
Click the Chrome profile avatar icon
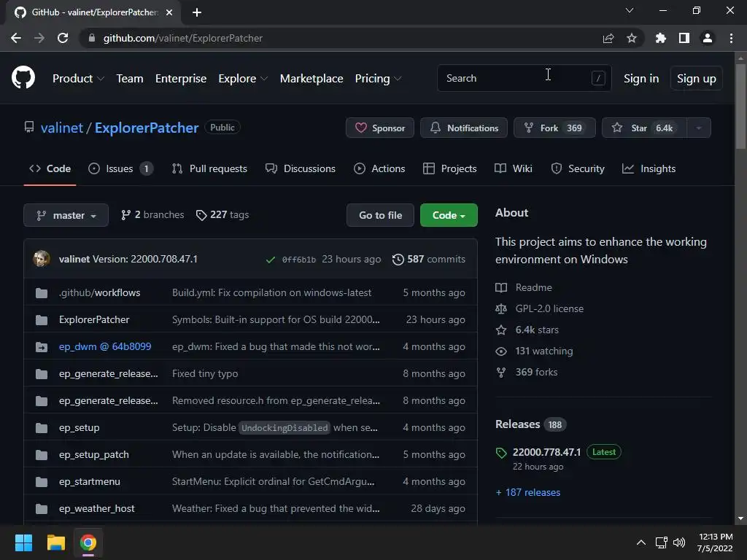[708, 38]
